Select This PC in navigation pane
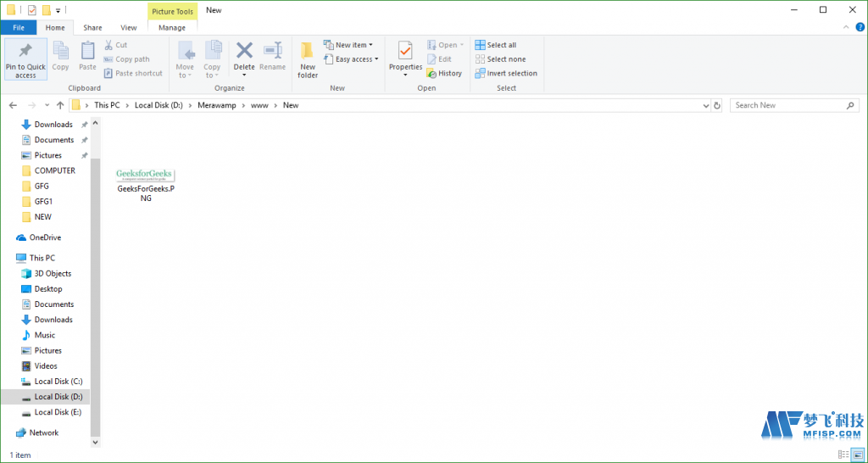 42,258
